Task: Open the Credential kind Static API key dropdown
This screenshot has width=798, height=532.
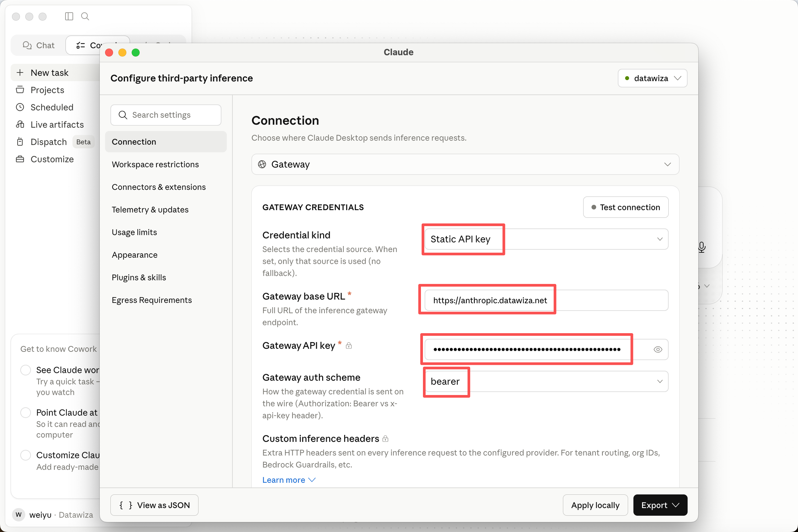Action: [x=546, y=239]
